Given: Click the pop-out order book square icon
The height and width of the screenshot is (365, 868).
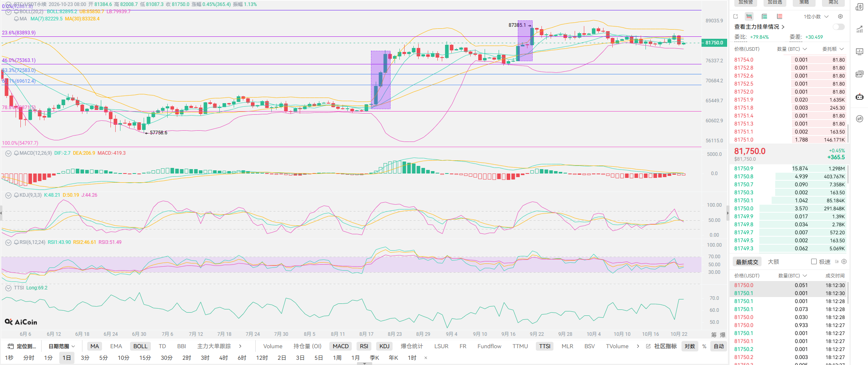Looking at the screenshot, I should point(736,16).
